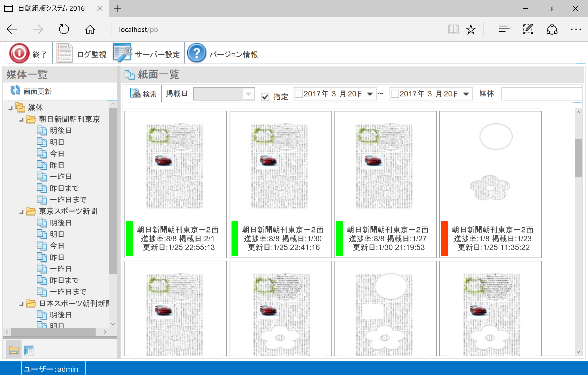Click the 検索 button label
This screenshot has height=375, width=588.
click(150, 94)
